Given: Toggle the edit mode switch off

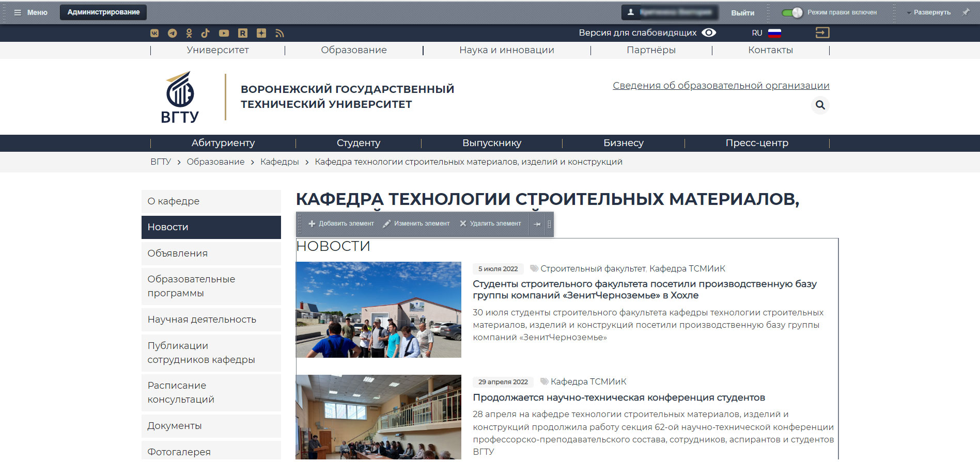Looking at the screenshot, I should [x=792, y=12].
